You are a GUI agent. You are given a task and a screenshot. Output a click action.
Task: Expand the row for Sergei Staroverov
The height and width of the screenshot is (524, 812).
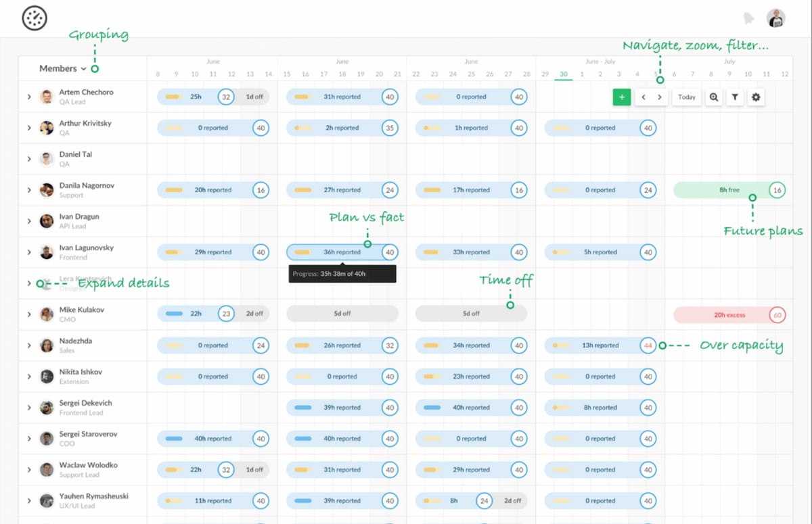pyautogui.click(x=28, y=438)
